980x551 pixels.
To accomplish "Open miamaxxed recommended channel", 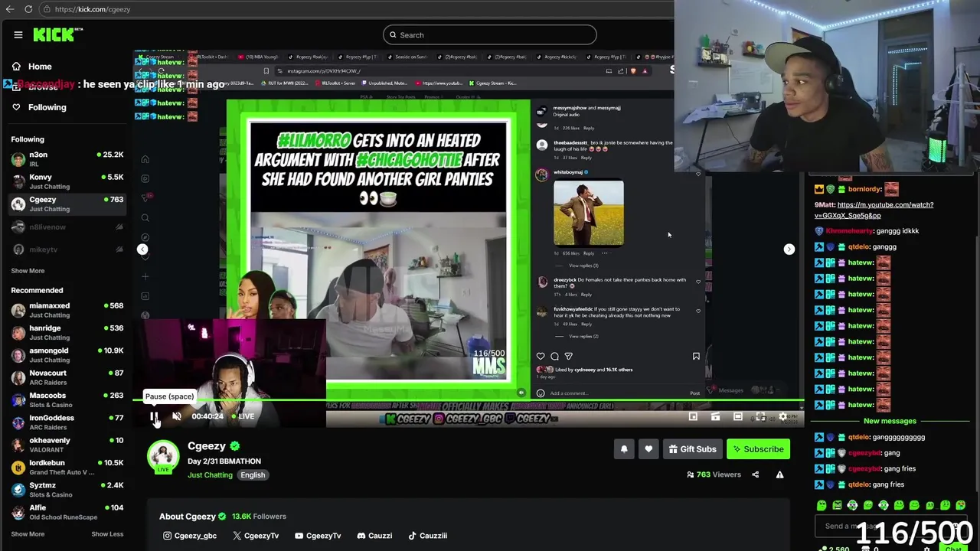I will [67, 310].
